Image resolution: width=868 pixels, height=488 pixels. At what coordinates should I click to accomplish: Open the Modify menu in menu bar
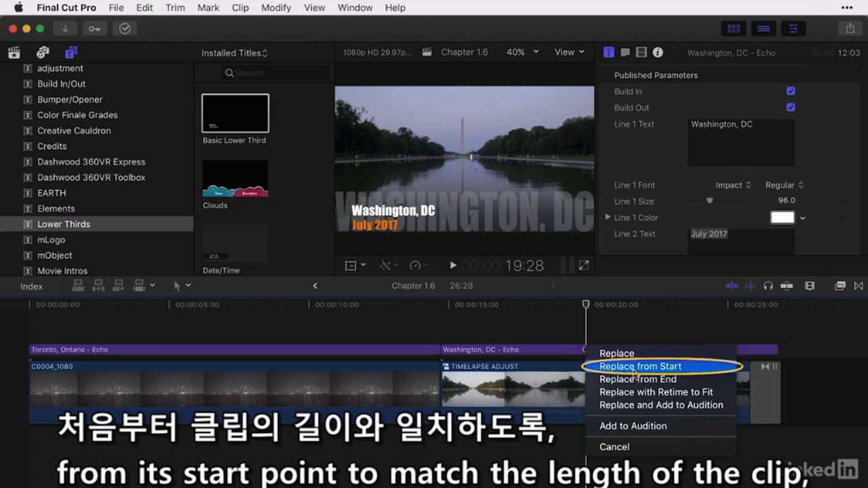coord(275,7)
